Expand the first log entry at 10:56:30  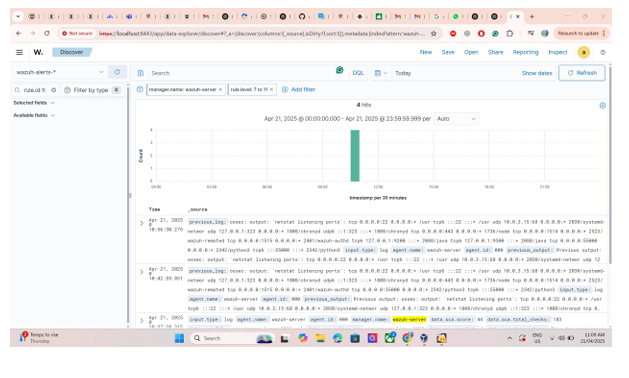(x=142, y=223)
